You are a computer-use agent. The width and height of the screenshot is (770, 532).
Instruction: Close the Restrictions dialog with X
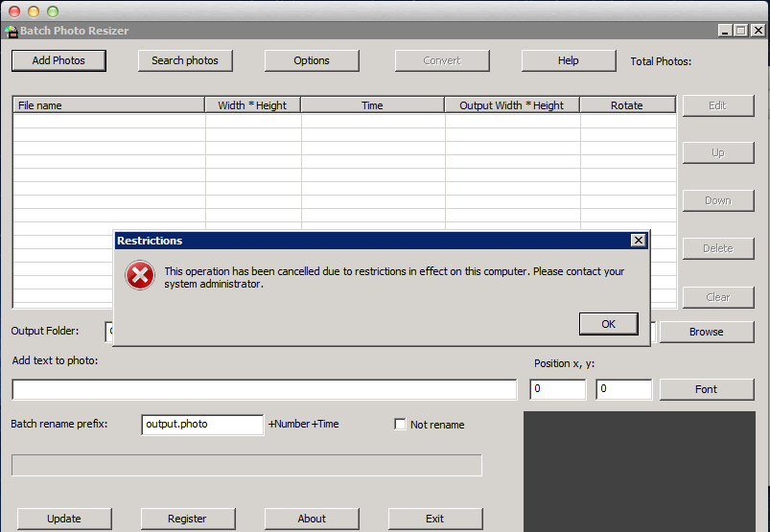638,241
